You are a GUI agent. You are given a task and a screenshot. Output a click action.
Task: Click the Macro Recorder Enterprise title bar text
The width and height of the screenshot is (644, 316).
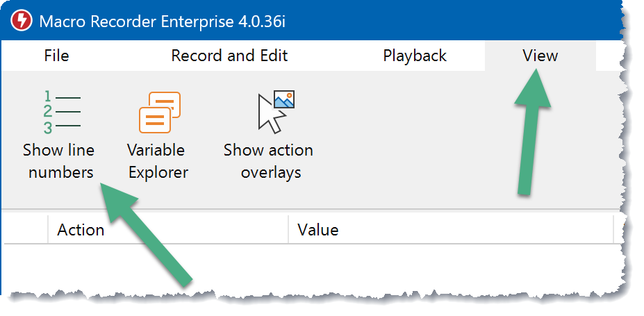162,21
